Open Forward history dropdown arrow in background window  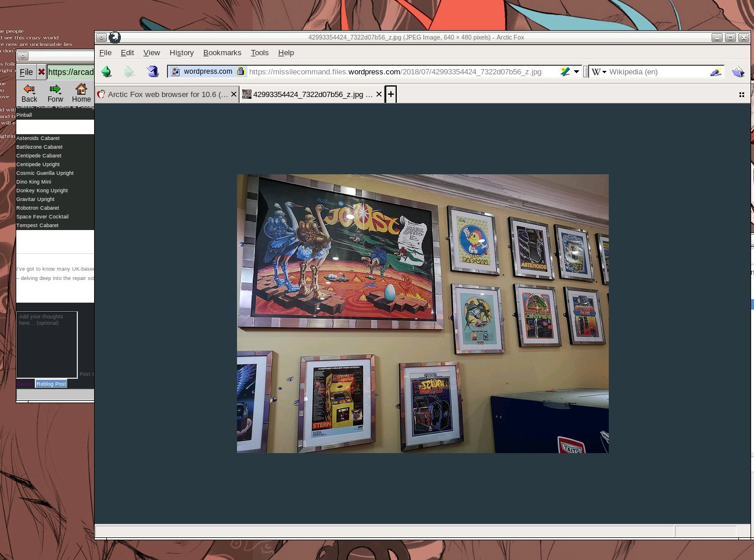point(60,93)
